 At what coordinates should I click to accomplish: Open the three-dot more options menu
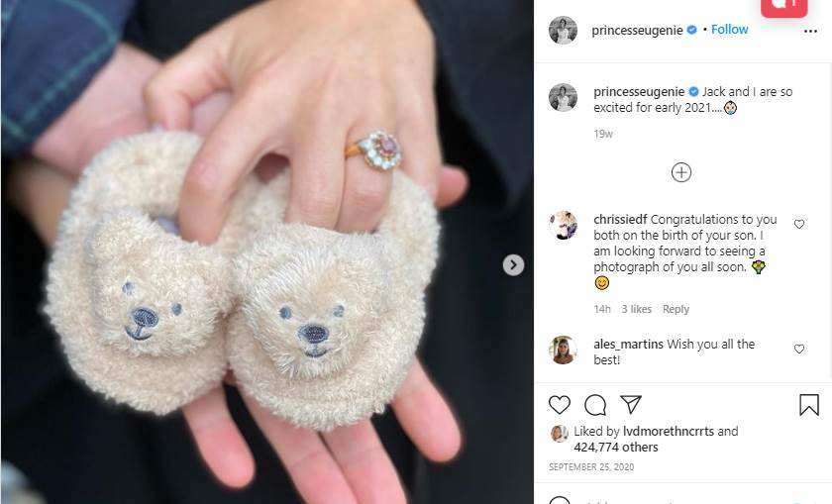[x=810, y=32]
